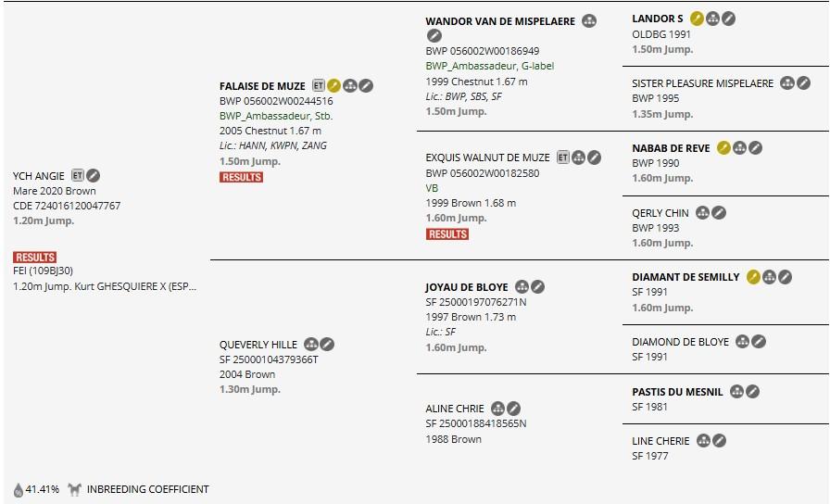Open the RESULTS button under YCH ANGIE
This screenshot has width=830, height=504.
coord(35,258)
